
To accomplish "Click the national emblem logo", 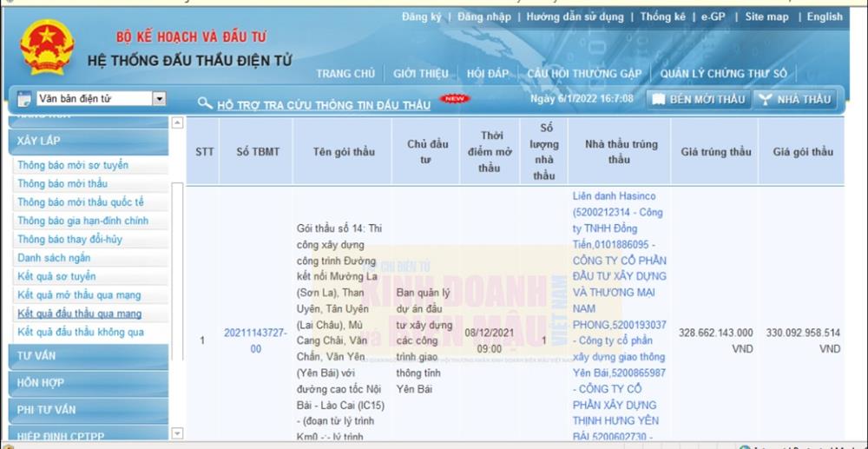I will (47, 47).
